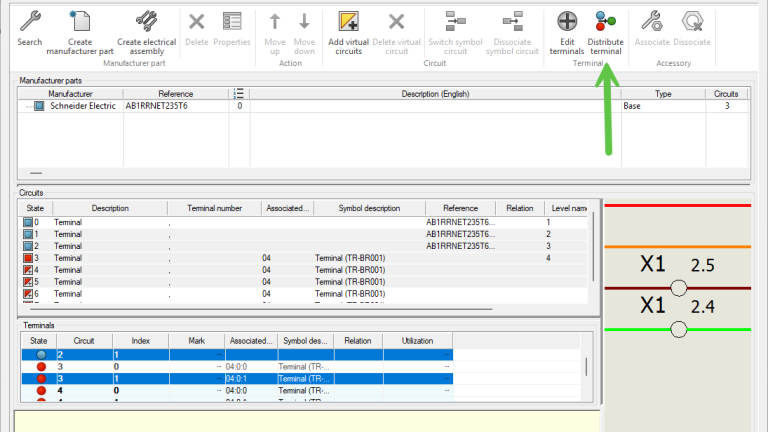Click Delete virtual circuit icon
Image resolution: width=768 pixels, height=432 pixels.
coord(396,22)
